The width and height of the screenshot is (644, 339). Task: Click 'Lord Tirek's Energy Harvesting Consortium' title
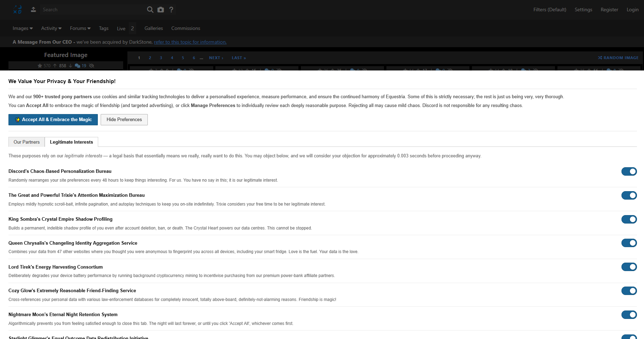click(x=56, y=267)
